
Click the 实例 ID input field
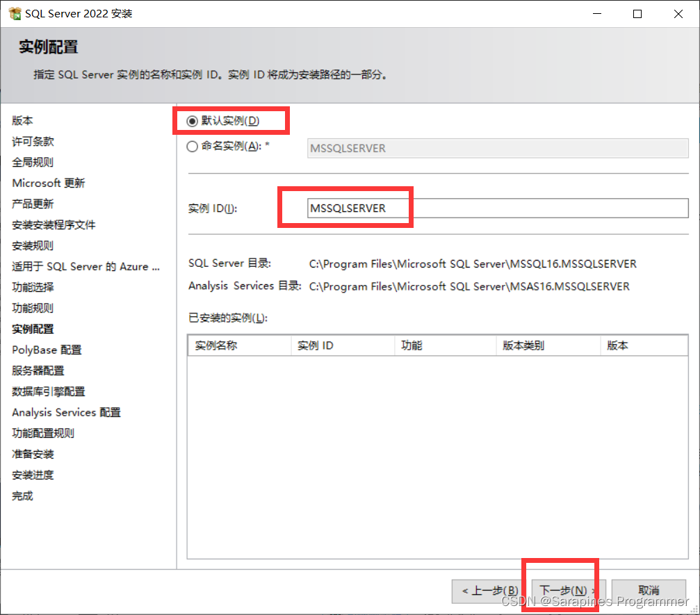coord(498,208)
